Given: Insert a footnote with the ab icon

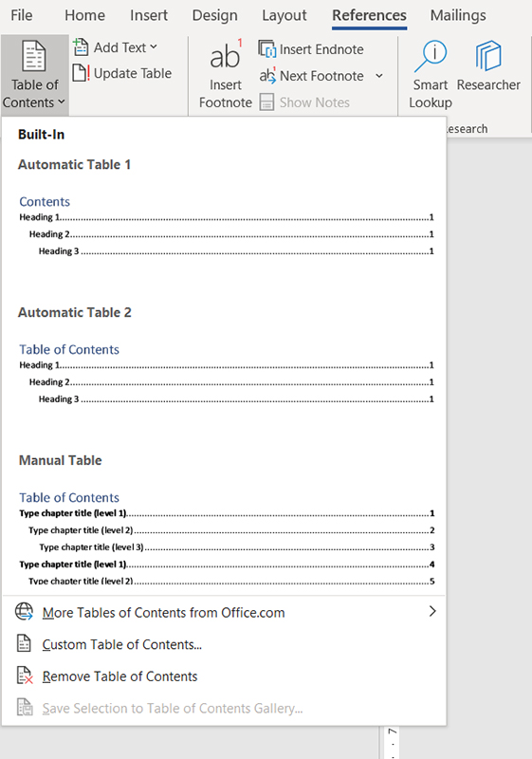Looking at the screenshot, I should [x=226, y=56].
